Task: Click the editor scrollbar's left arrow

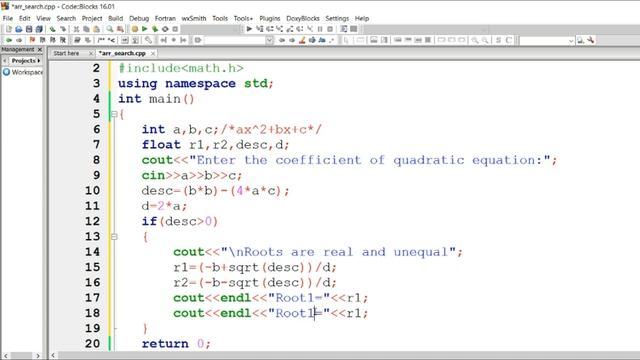Action: click(x=53, y=356)
